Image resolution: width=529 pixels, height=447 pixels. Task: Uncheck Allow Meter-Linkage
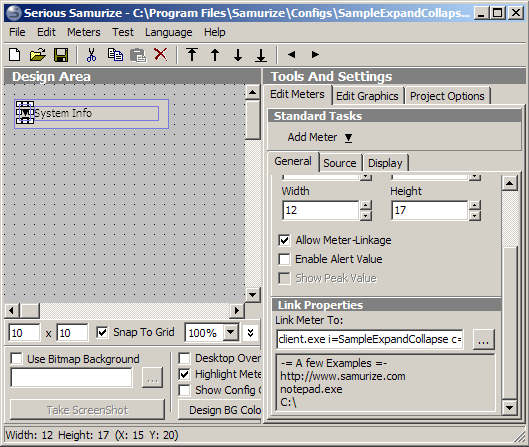[x=284, y=241]
